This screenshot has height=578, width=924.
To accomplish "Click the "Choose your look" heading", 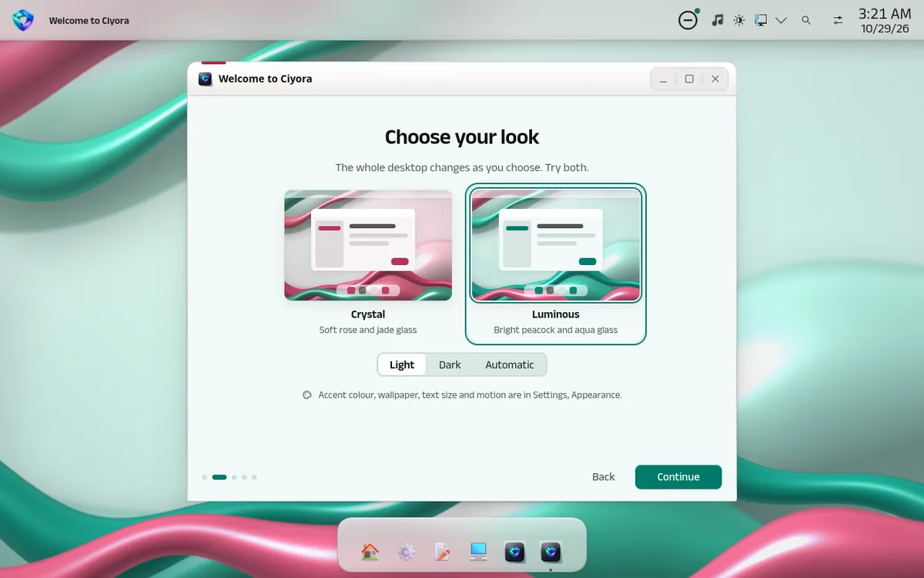I will click(x=462, y=137).
